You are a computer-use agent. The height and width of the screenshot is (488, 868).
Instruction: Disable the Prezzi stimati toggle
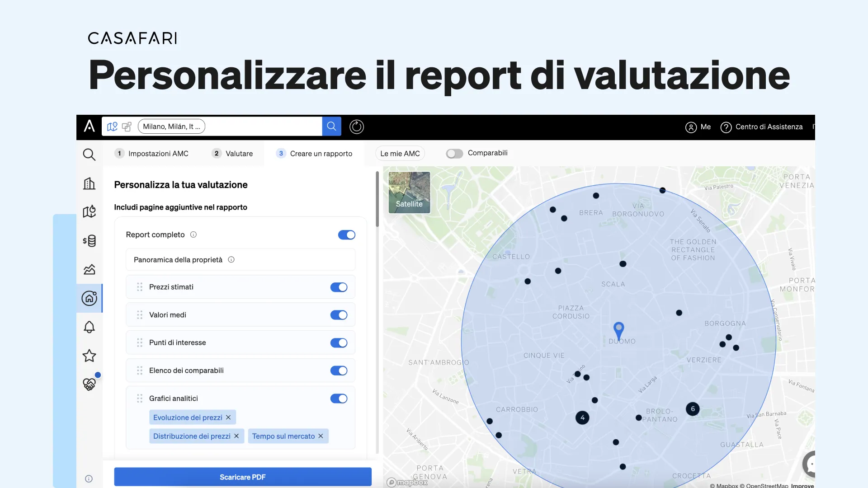click(x=339, y=287)
